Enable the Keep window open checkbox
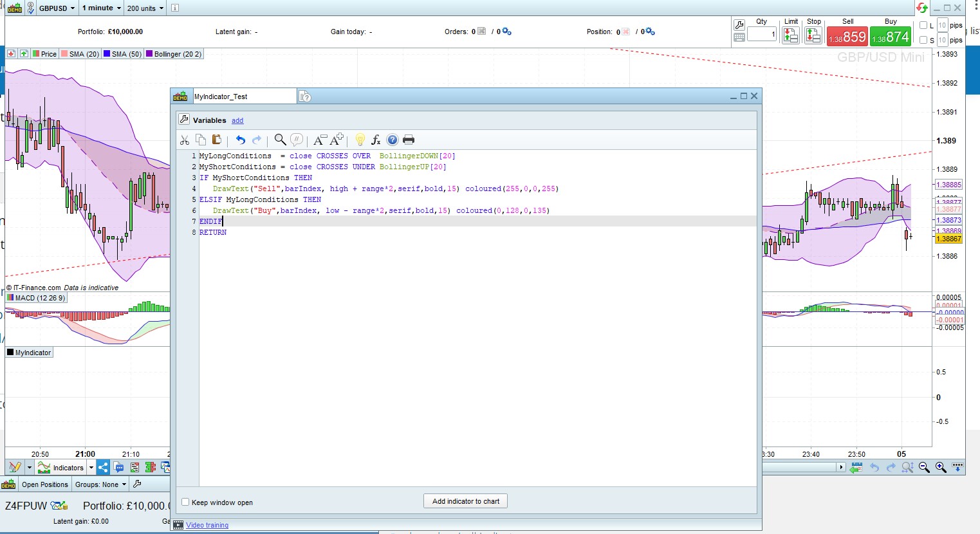The height and width of the screenshot is (534, 980). pyautogui.click(x=185, y=502)
